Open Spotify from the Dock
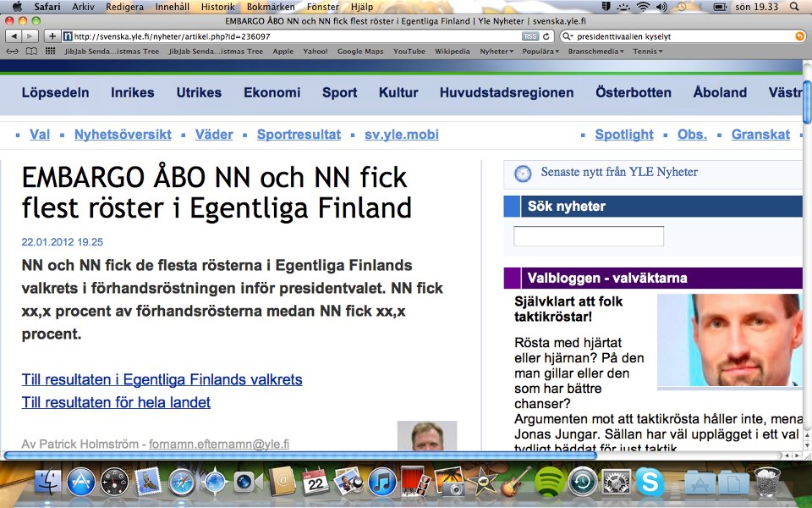 (x=550, y=482)
